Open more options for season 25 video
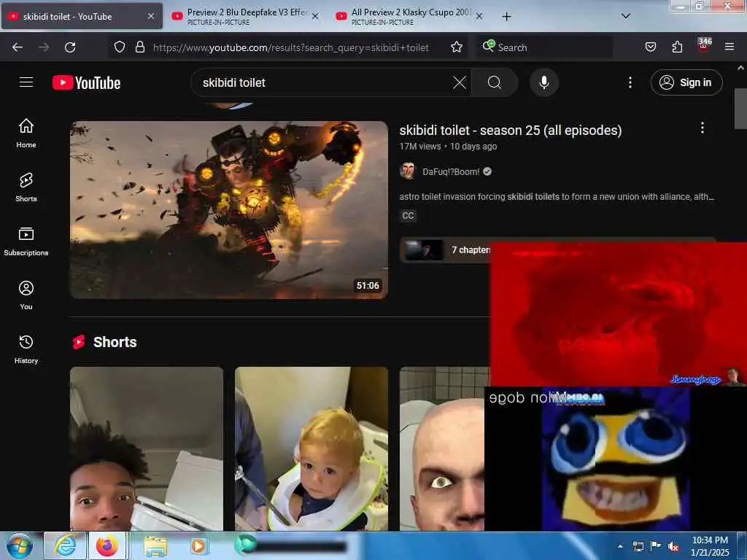 (x=703, y=128)
